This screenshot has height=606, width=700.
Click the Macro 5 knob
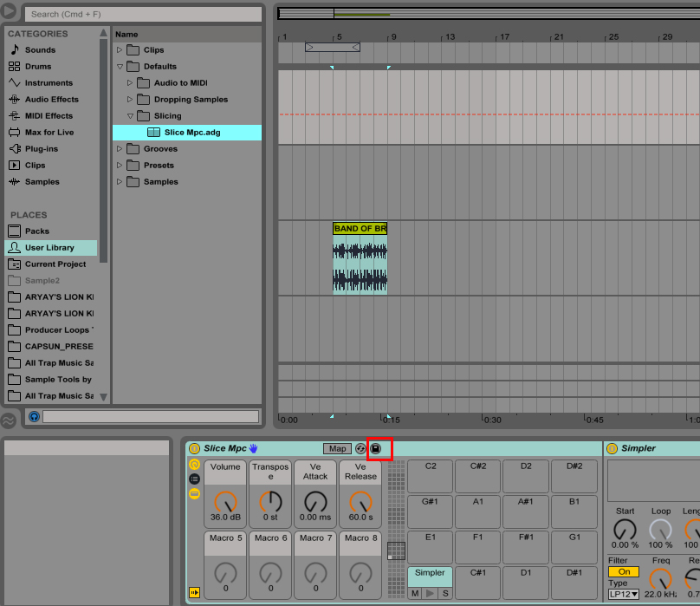[225, 573]
